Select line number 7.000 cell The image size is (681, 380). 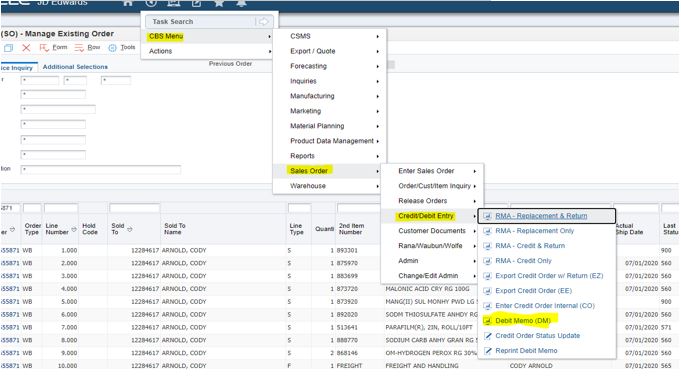coord(69,327)
